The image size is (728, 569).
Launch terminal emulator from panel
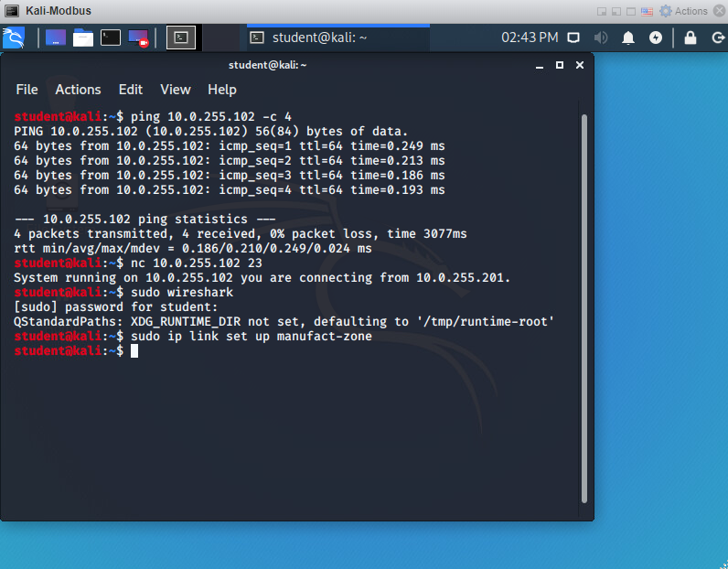111,38
